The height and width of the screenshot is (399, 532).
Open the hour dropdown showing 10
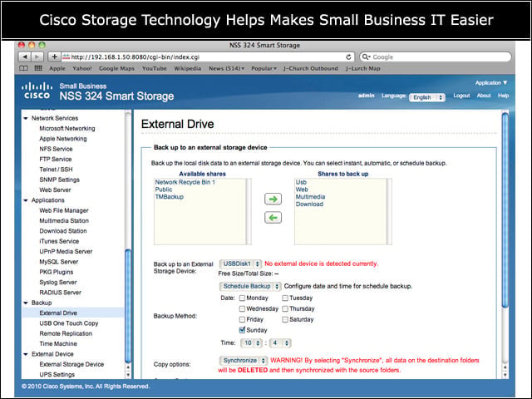tap(251, 343)
